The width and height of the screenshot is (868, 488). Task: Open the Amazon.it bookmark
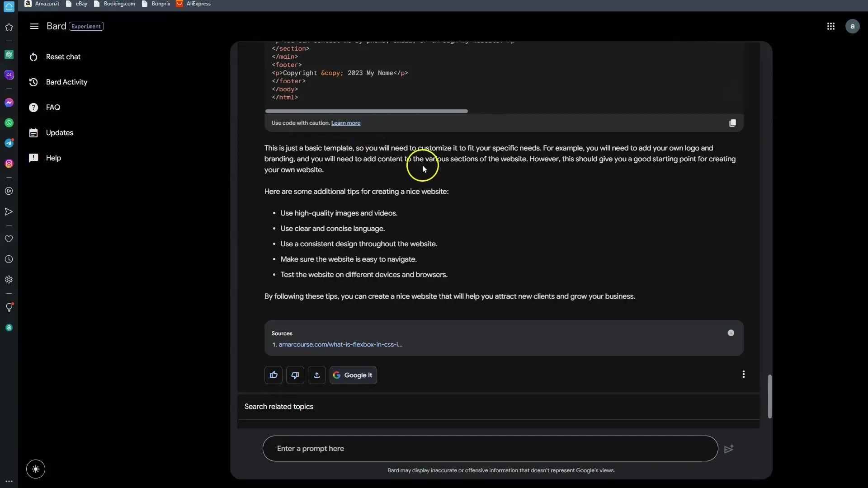(x=42, y=4)
